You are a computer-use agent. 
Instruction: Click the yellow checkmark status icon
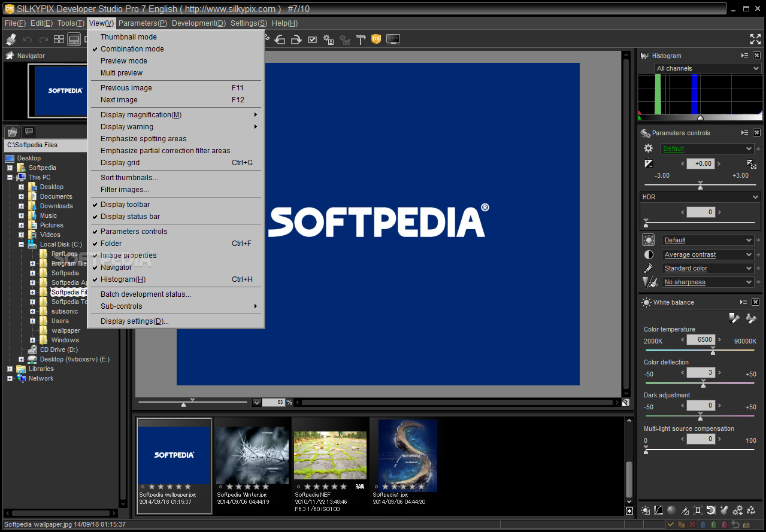(671, 524)
